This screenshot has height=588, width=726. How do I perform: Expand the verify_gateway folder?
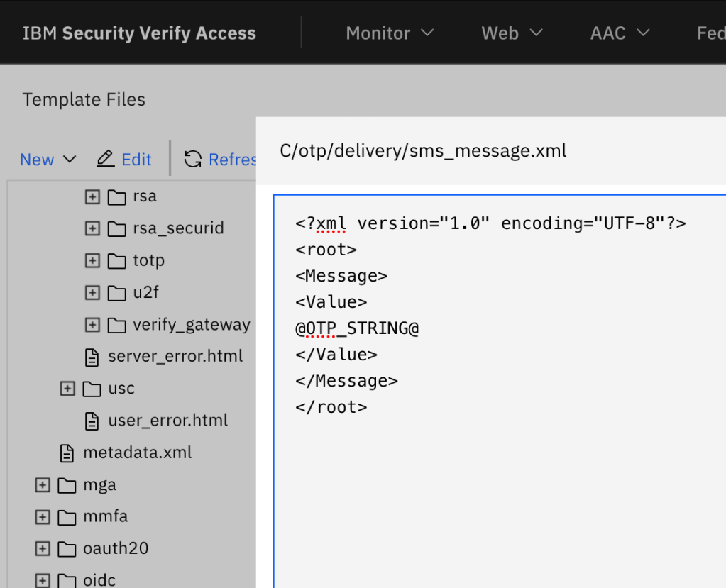coord(92,325)
